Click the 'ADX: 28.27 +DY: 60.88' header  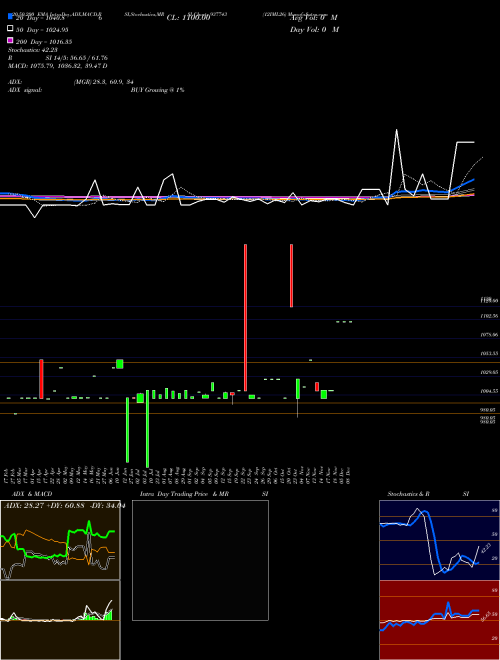pos(44,505)
